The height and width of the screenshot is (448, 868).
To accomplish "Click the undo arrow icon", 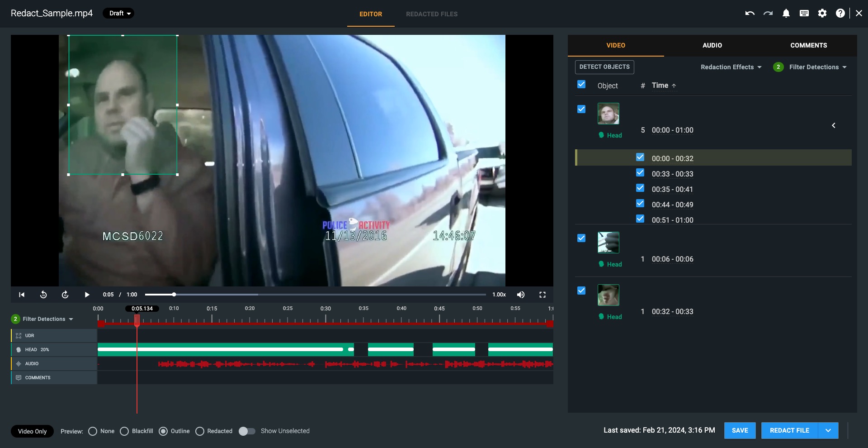I will (750, 14).
